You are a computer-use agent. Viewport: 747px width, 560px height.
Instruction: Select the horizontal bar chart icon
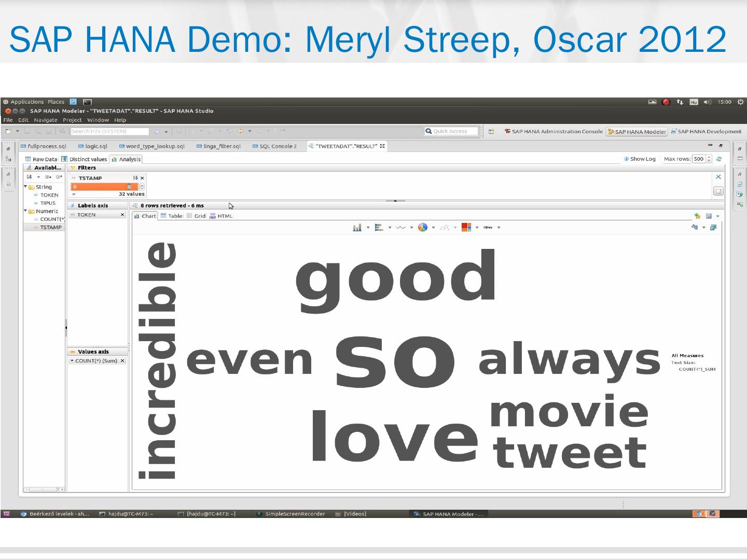point(379,228)
